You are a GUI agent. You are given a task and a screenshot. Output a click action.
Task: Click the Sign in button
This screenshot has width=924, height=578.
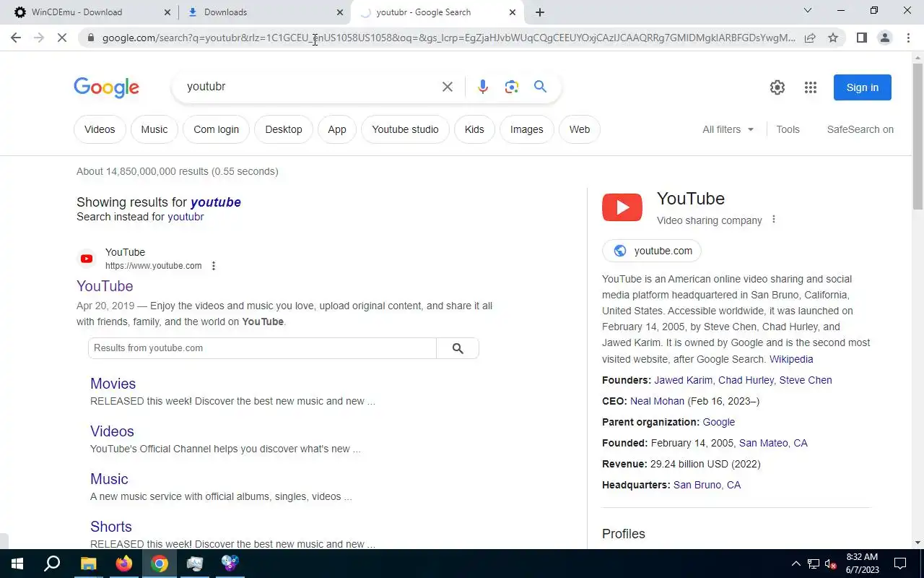pyautogui.click(x=862, y=87)
